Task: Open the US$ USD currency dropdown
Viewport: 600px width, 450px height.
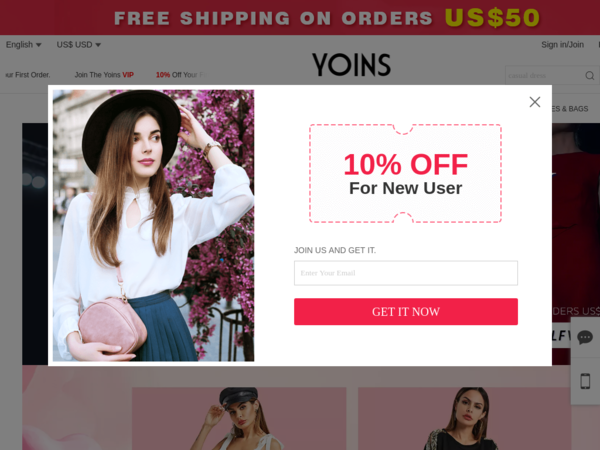Action: tap(78, 45)
